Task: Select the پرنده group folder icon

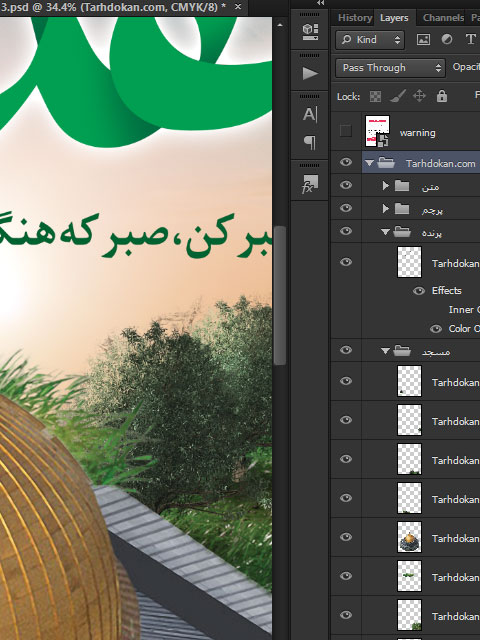Action: pyautogui.click(x=402, y=232)
